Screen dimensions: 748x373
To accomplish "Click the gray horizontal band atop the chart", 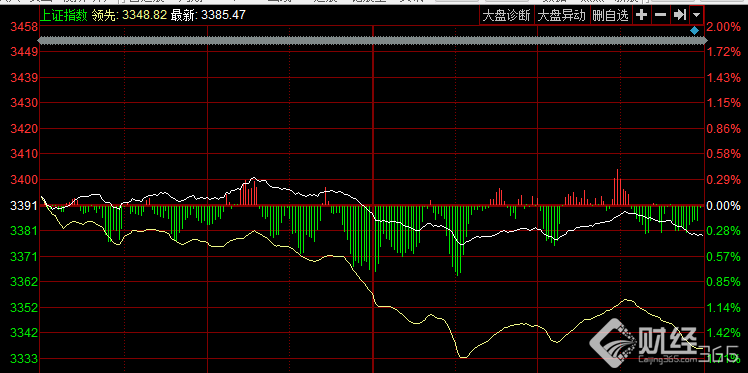I will (372, 41).
